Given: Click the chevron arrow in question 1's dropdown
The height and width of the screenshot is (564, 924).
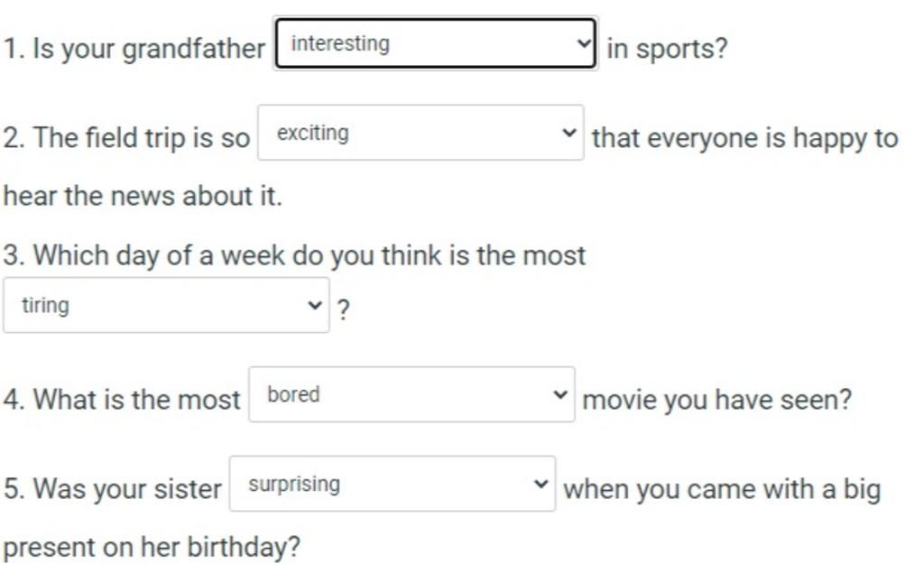Looking at the screenshot, I should (x=584, y=43).
